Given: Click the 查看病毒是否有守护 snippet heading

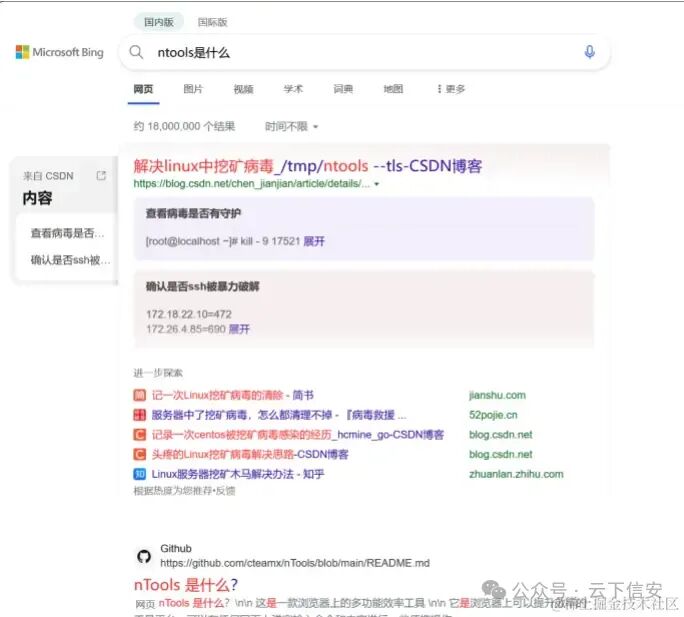Looking at the screenshot, I should (x=193, y=213).
